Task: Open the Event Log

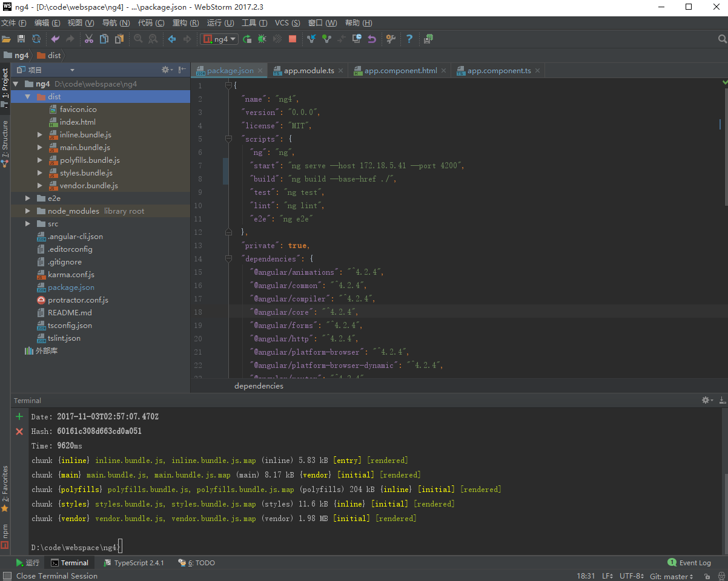Action: (x=689, y=563)
